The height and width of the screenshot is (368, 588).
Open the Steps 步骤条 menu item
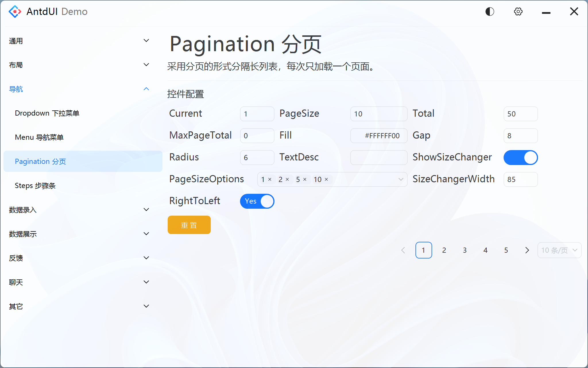[x=35, y=186]
